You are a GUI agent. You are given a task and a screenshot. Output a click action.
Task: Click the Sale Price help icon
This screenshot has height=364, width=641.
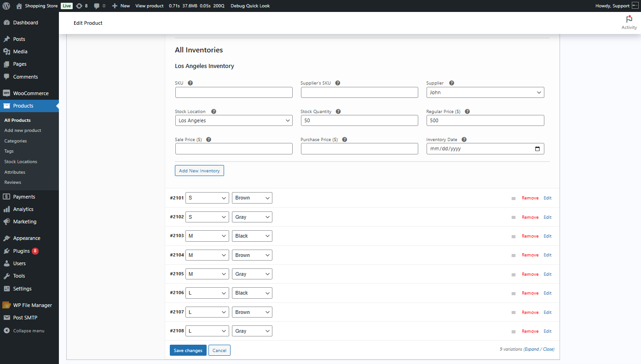pyautogui.click(x=209, y=140)
